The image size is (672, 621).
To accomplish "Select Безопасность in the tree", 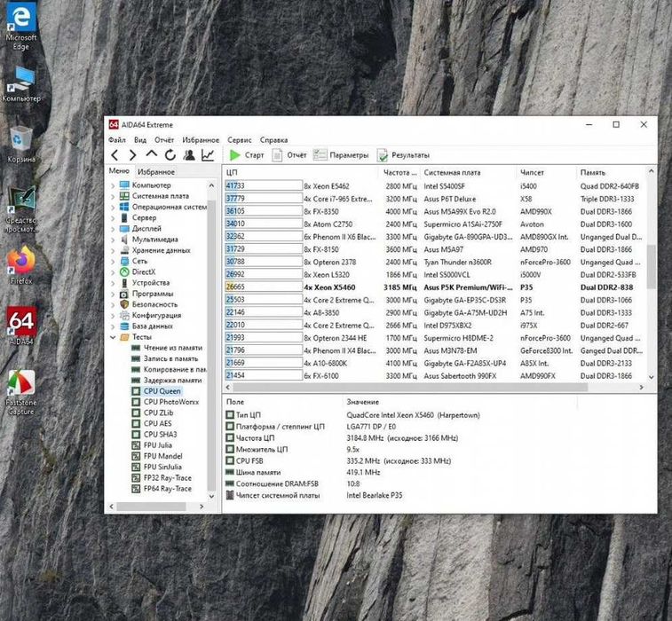I will point(154,304).
